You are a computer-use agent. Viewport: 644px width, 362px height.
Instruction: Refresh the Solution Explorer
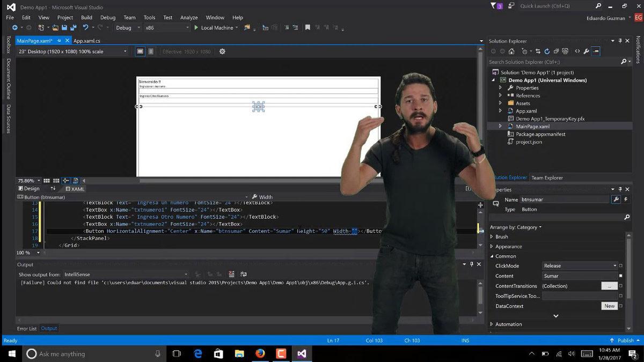coord(547,51)
